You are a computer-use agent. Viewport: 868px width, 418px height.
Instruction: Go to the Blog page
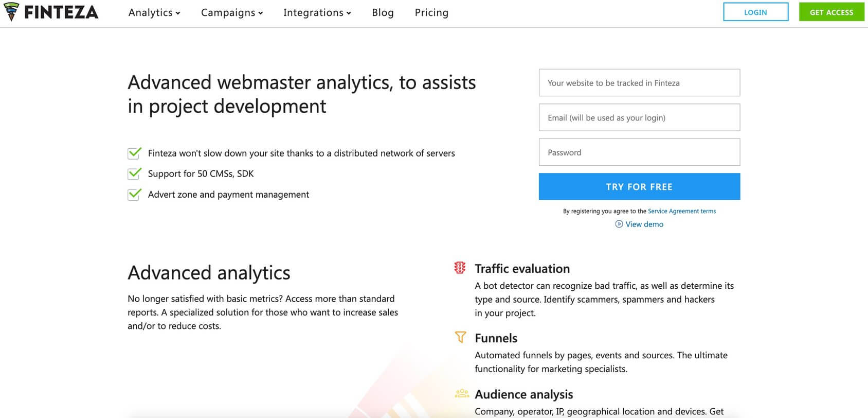pyautogui.click(x=383, y=12)
